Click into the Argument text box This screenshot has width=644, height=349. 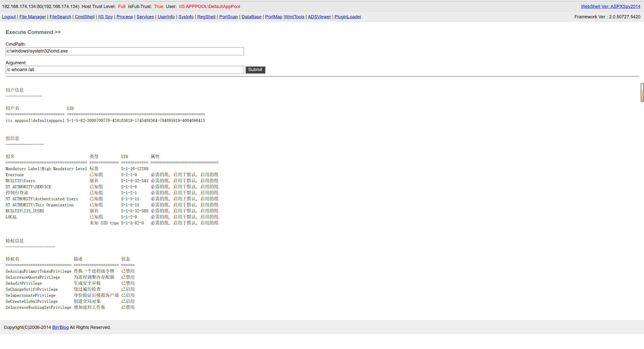pyautogui.click(x=125, y=70)
